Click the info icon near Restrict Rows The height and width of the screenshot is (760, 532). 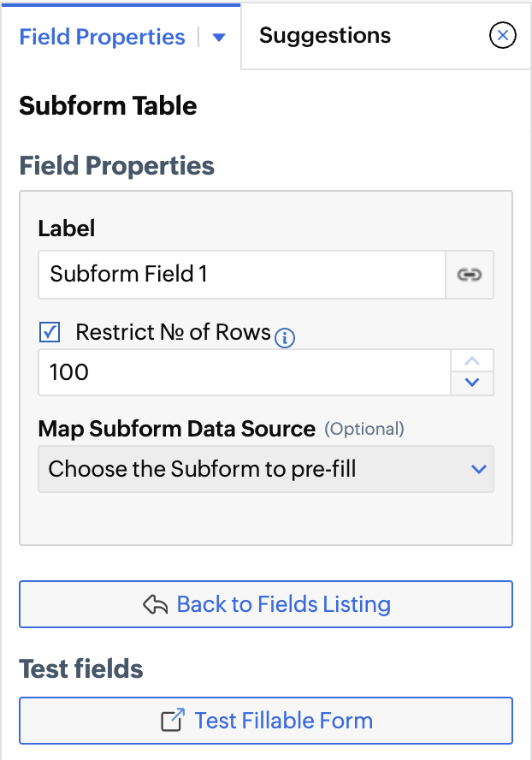[x=286, y=339]
